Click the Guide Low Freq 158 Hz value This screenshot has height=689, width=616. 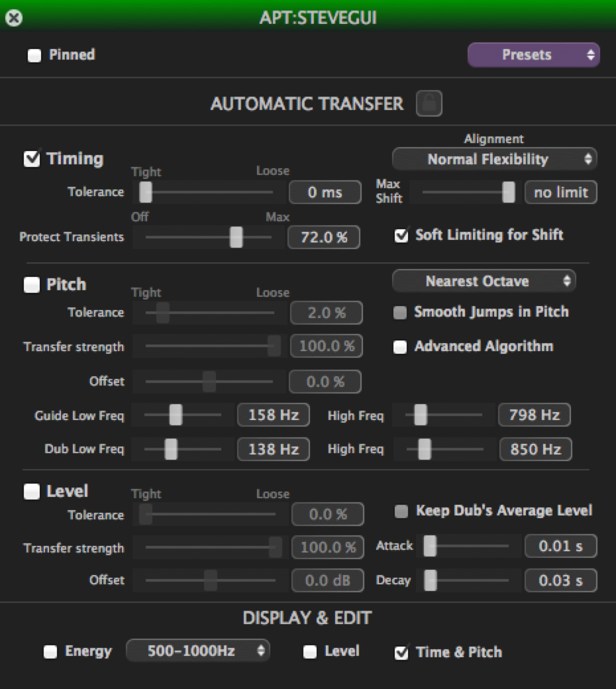point(273,415)
